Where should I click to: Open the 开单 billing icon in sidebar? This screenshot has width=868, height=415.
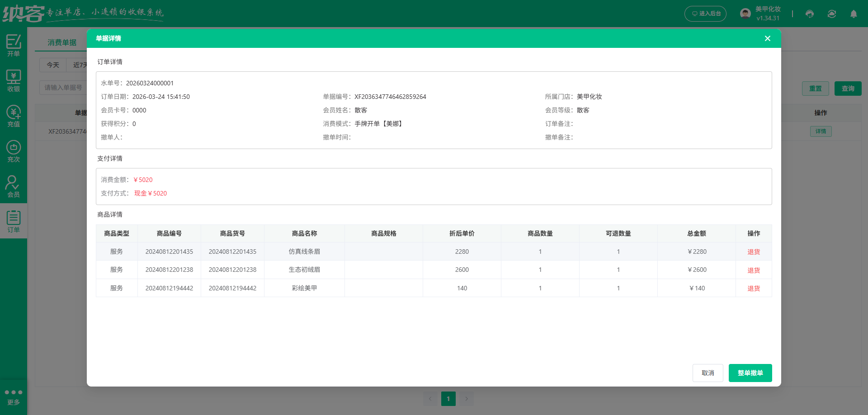tap(14, 45)
